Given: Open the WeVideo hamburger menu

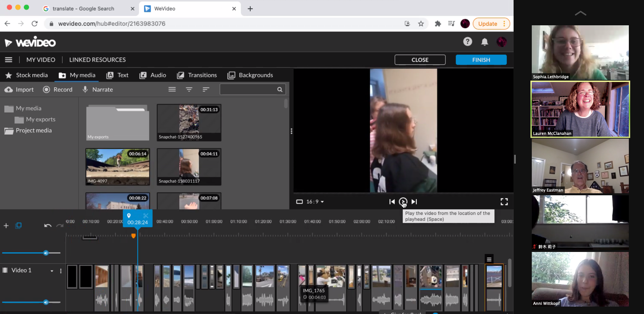Looking at the screenshot, I should tap(8, 60).
